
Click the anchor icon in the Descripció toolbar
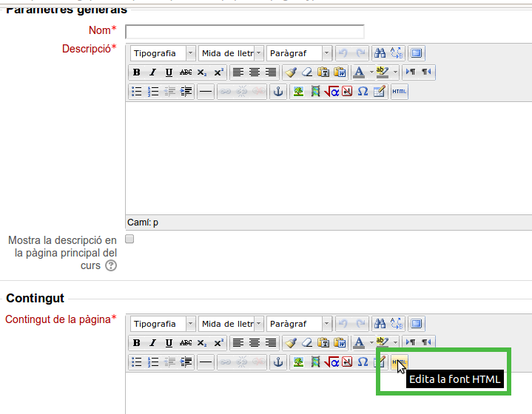pyautogui.click(x=278, y=92)
